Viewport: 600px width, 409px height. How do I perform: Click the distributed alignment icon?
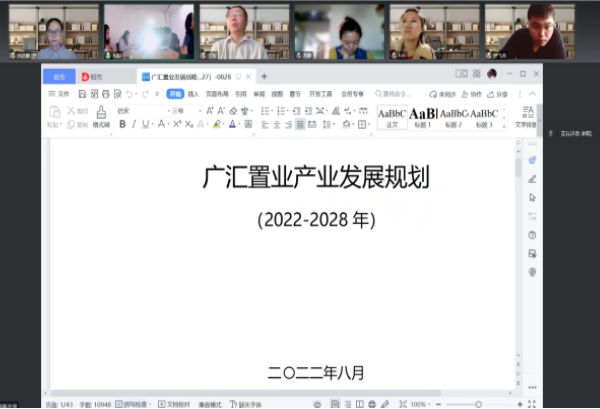point(312,124)
